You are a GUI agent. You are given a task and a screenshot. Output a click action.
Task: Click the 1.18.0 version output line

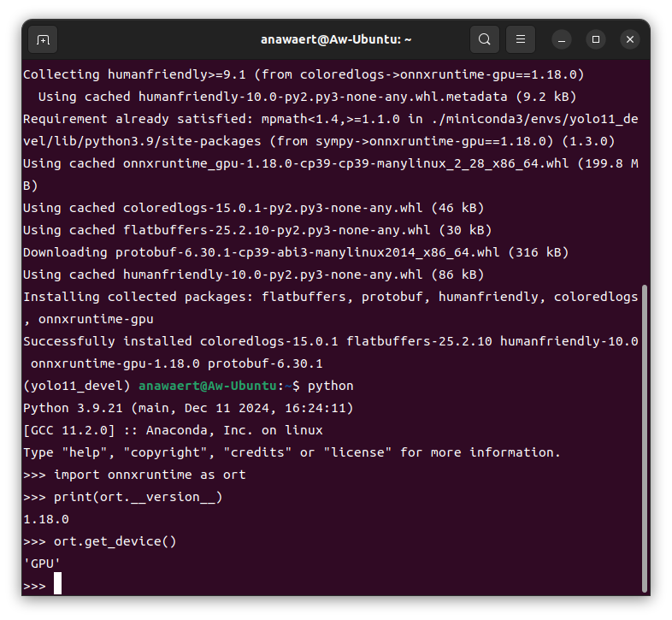pos(46,519)
